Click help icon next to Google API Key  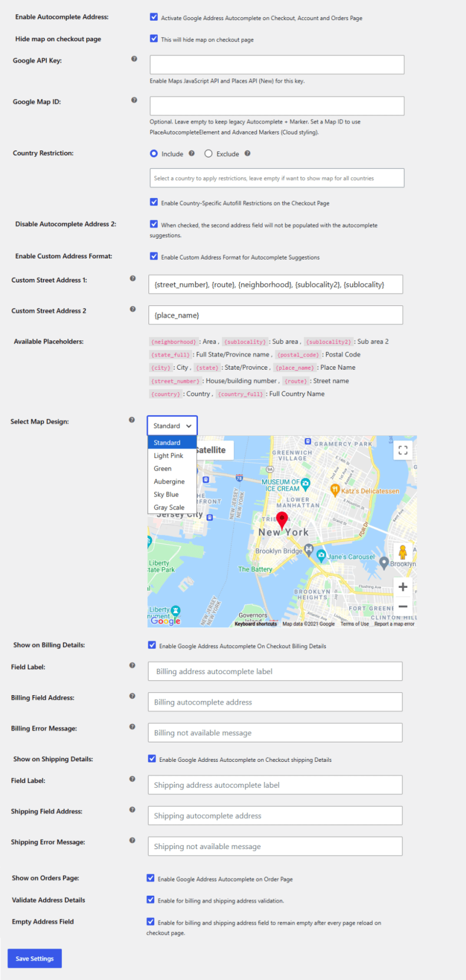(x=134, y=59)
